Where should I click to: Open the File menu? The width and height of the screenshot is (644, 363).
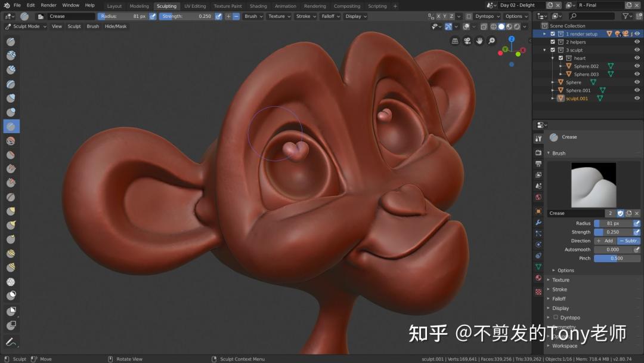(17, 5)
